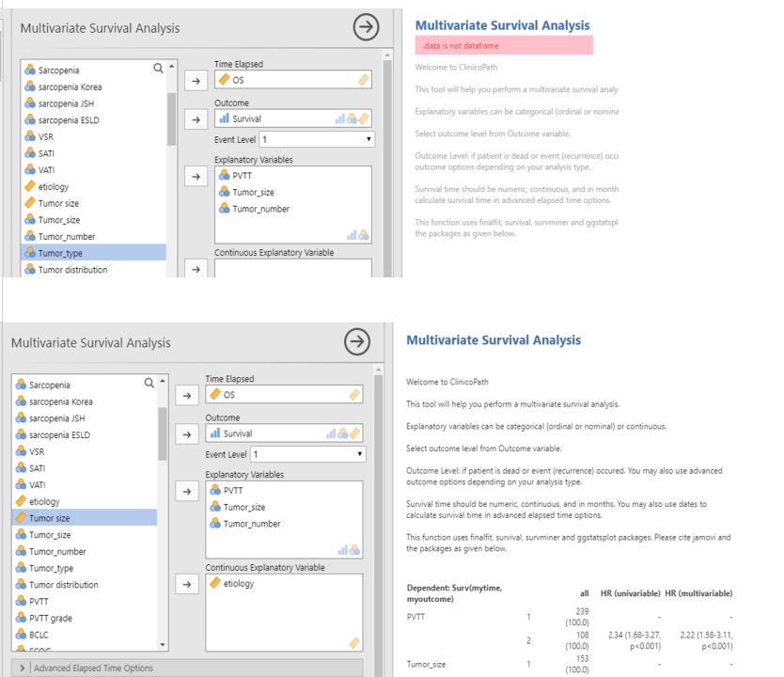This screenshot has height=677, width=784.
Task: Select Tumor_size in top Explanatory Variables box
Action: [x=293, y=192]
